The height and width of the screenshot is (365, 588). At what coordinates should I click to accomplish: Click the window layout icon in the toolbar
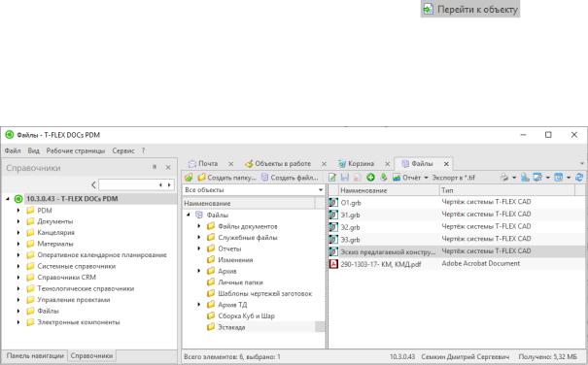[x=537, y=178]
